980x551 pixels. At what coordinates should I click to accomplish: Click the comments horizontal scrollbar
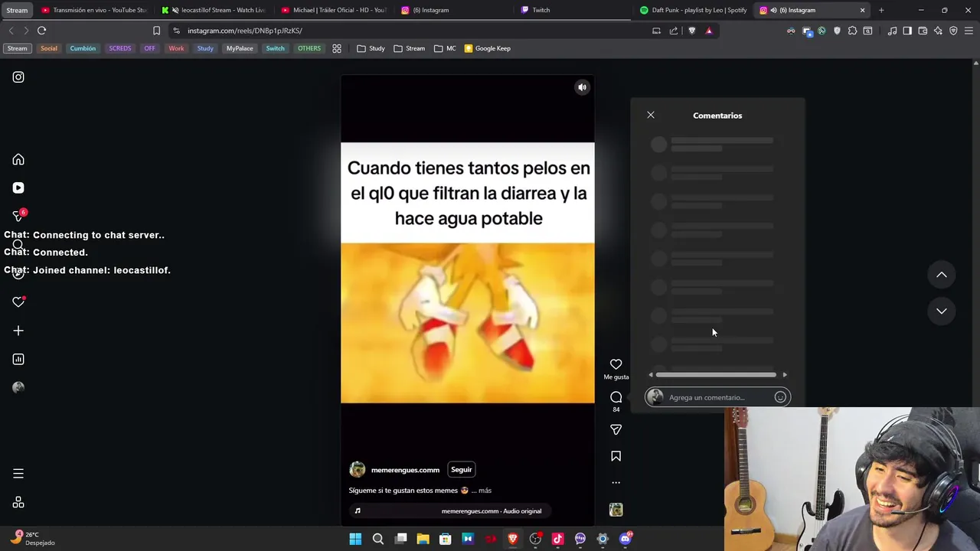tap(716, 375)
